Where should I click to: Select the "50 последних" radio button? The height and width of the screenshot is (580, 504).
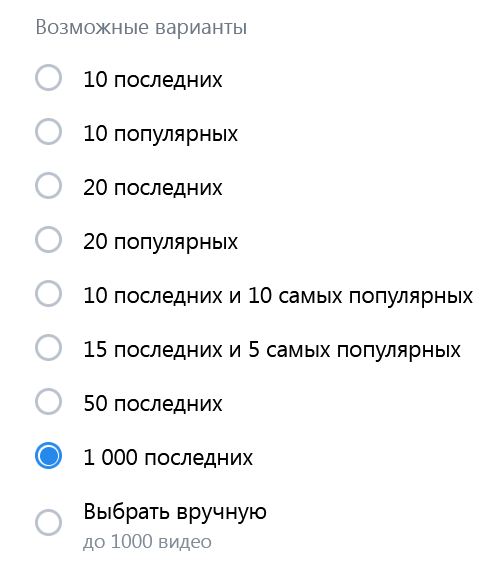[48, 402]
